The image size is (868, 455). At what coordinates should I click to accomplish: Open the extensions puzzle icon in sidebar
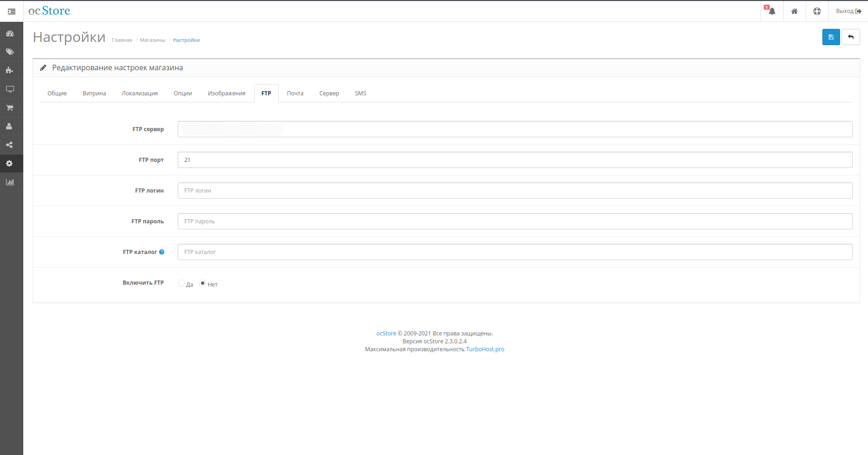pyautogui.click(x=10, y=70)
